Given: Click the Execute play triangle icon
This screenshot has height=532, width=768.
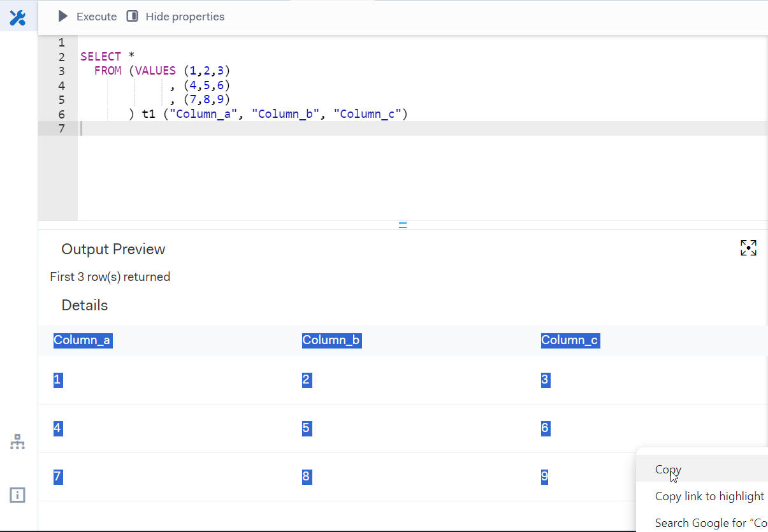Looking at the screenshot, I should pyautogui.click(x=62, y=17).
